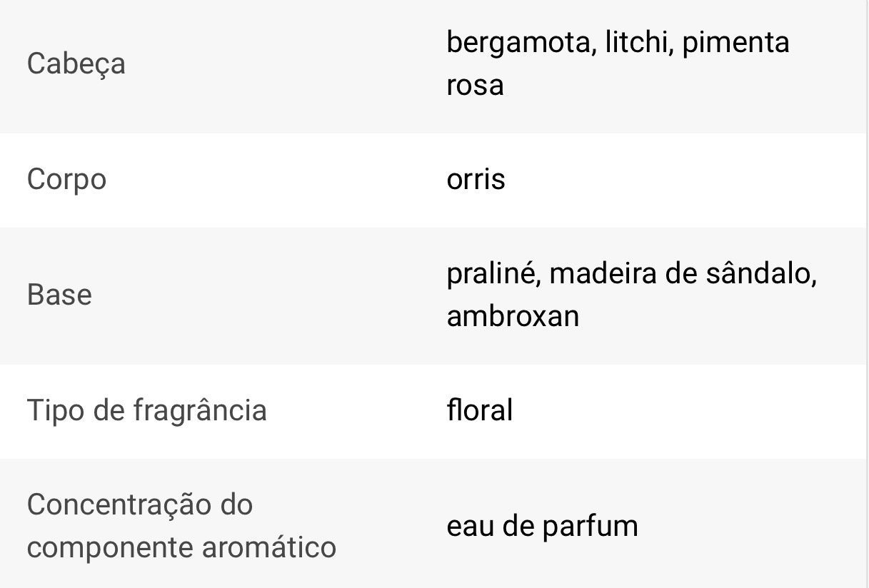Select the word pimenta
869x588 pixels.
pyautogui.click(x=735, y=43)
